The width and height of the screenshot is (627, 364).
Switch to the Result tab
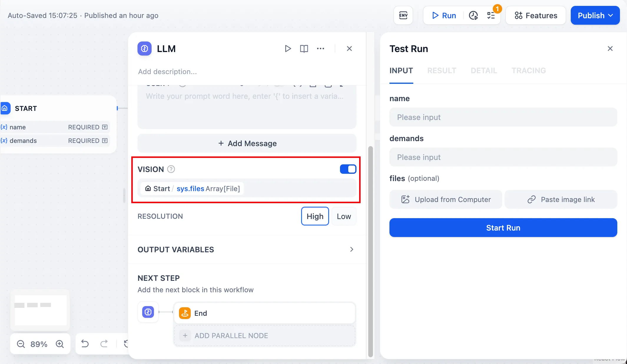[x=442, y=71]
